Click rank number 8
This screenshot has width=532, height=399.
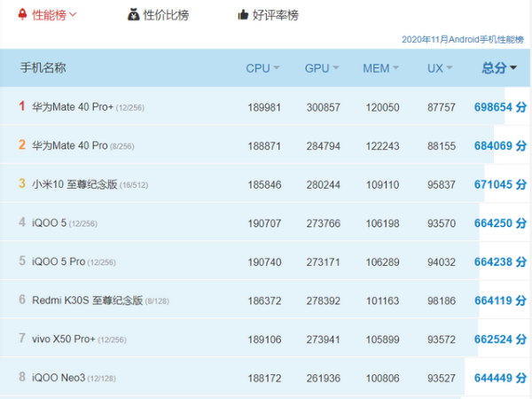coord(21,377)
